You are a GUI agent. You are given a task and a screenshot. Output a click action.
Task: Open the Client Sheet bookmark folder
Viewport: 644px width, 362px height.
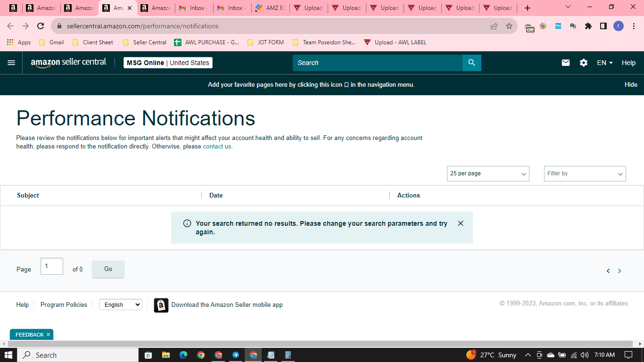tap(92, 42)
